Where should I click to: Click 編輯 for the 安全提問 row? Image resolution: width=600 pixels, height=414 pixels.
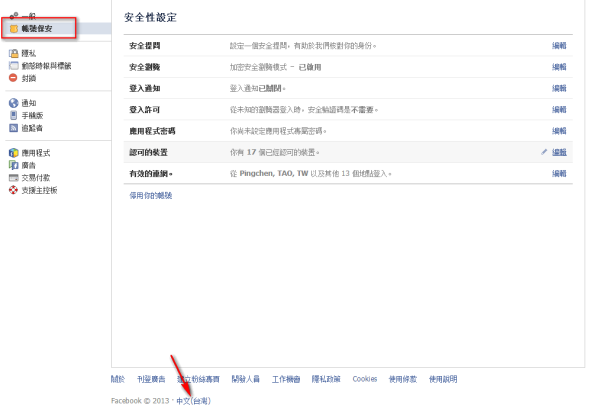pos(559,46)
